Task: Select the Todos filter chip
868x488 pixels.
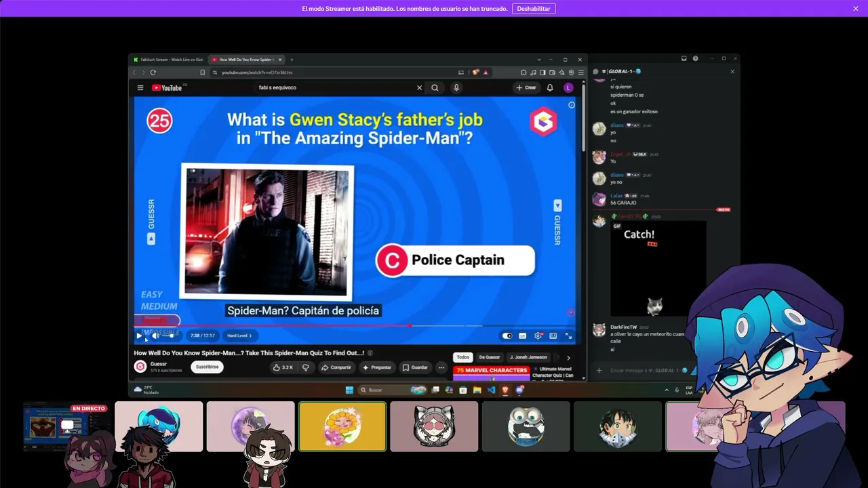Action: 462,357
